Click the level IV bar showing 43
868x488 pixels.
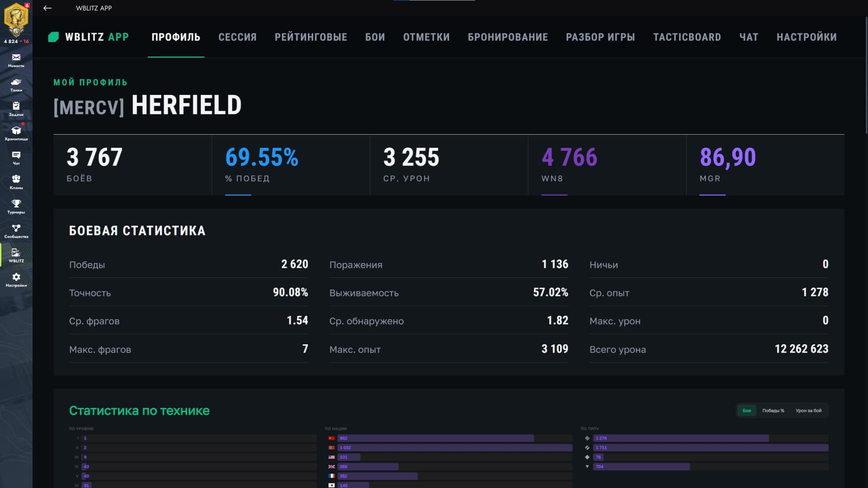(199, 467)
